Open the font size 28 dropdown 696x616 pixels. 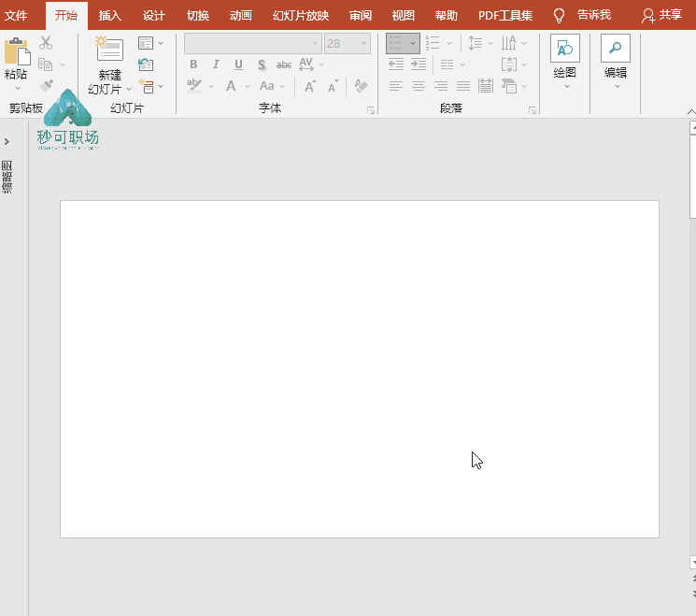364,44
